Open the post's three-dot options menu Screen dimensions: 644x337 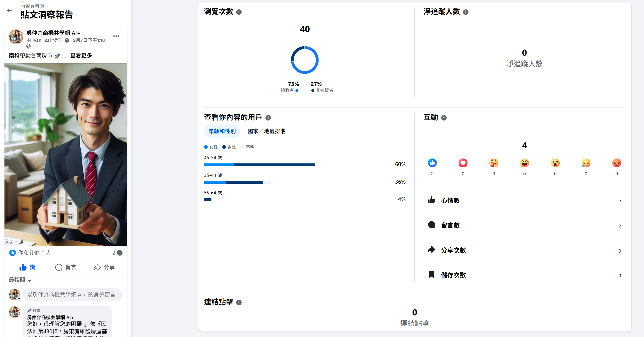(x=116, y=36)
